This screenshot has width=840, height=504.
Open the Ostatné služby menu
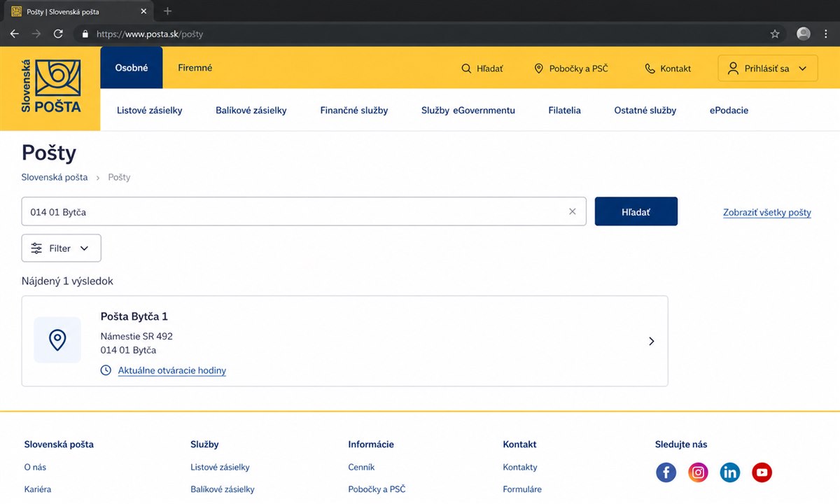coord(645,110)
